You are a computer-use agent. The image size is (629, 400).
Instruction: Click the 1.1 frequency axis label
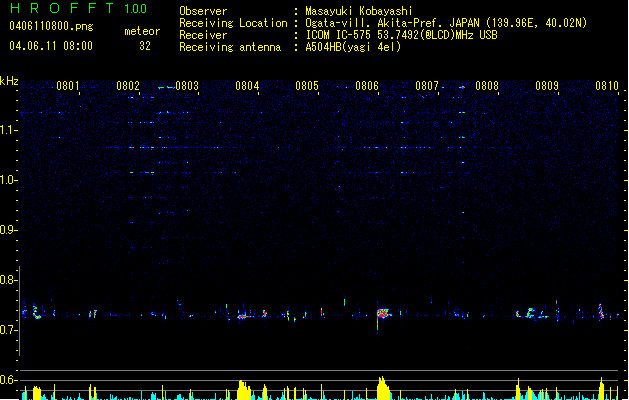click(7, 130)
